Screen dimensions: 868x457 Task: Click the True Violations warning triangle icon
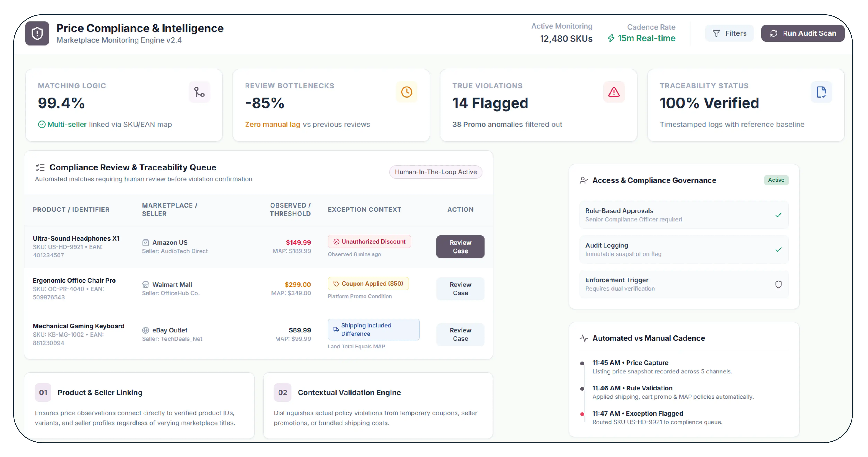(614, 92)
